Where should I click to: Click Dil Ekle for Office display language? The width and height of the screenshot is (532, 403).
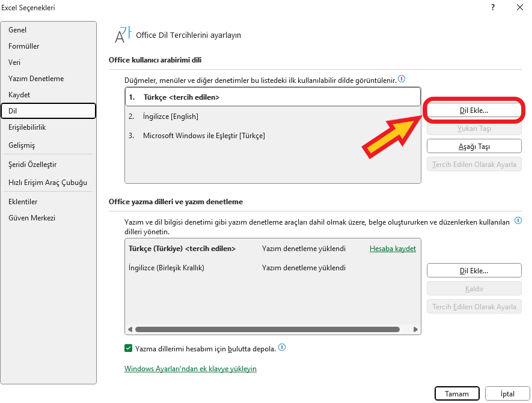point(474,111)
